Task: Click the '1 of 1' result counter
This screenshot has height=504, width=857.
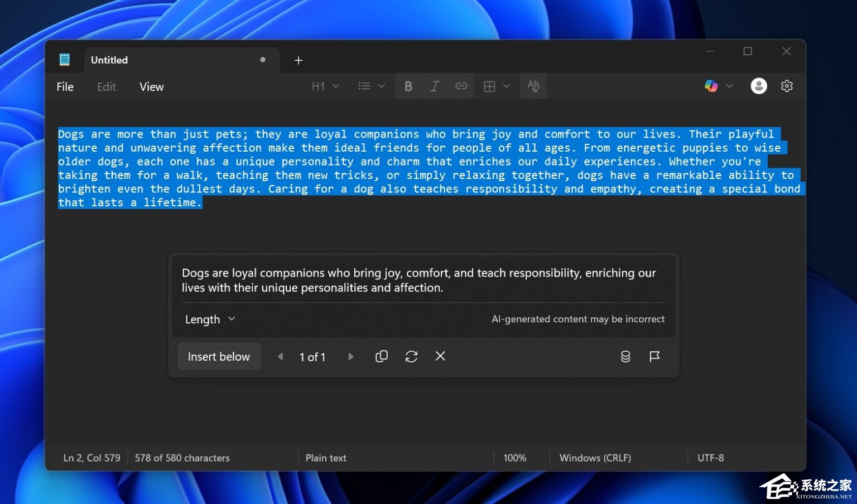Action: tap(312, 357)
